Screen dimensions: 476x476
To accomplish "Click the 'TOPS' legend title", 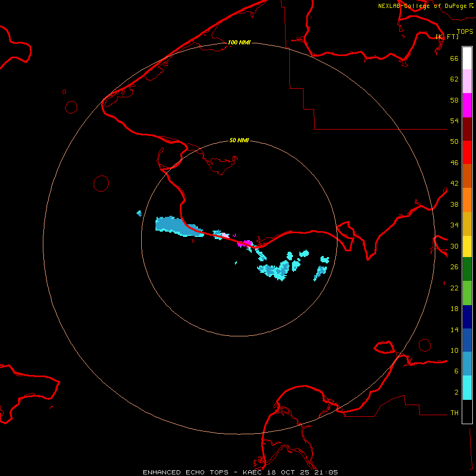I will tap(465, 31).
